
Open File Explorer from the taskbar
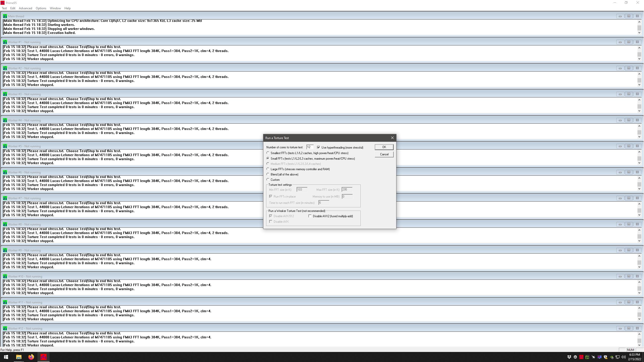pos(19,357)
